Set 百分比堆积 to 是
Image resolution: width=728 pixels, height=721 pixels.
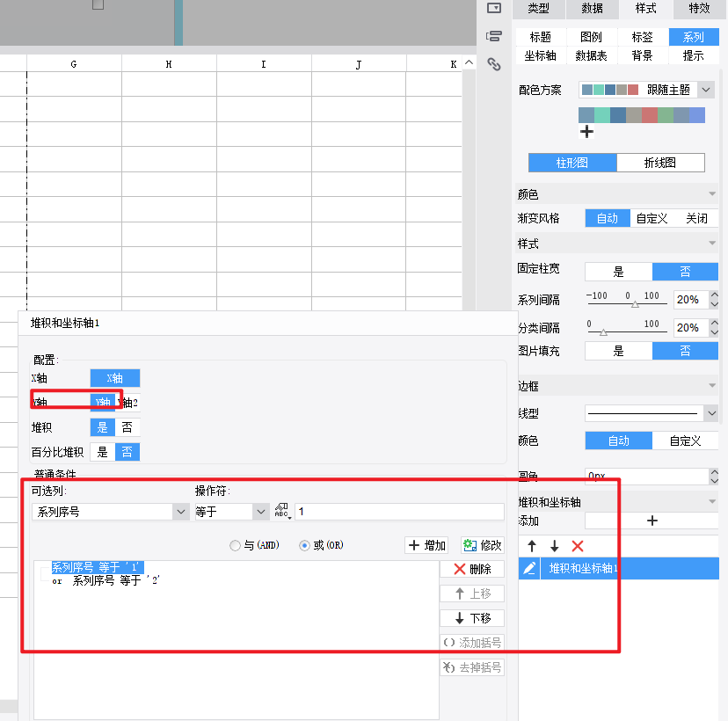103,452
